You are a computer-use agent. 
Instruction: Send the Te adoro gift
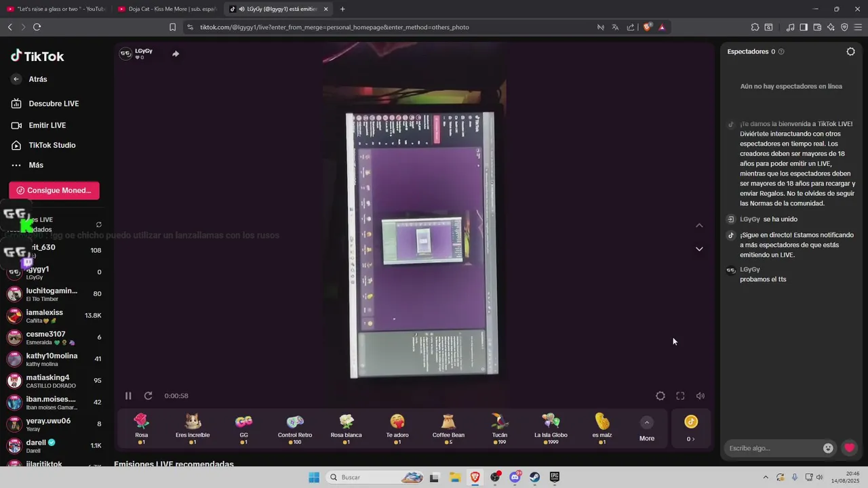(x=397, y=428)
